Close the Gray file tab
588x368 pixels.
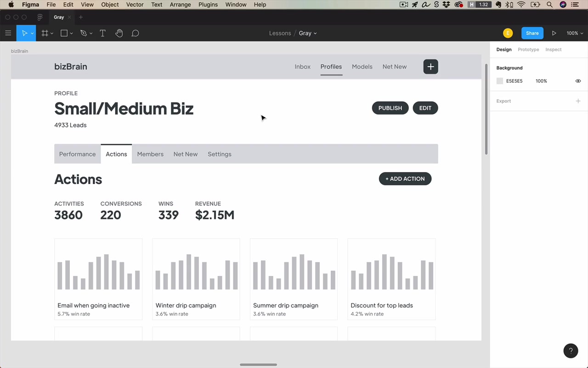coord(69,17)
